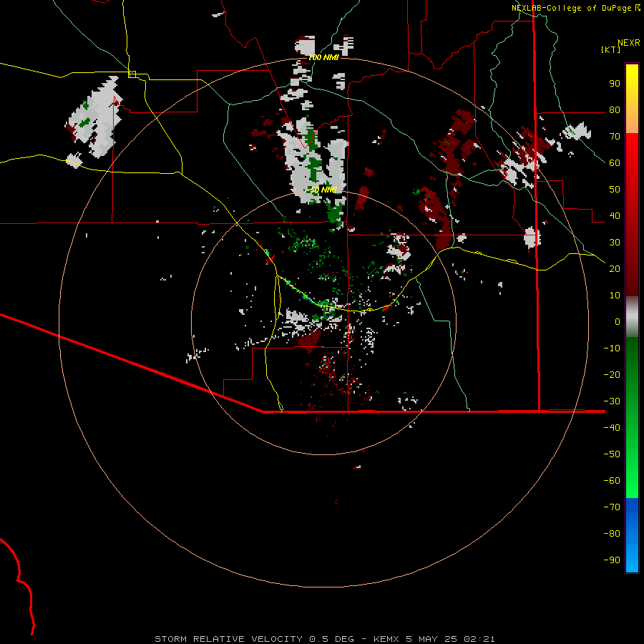Click the -70 value on velocity scale
This screenshot has height=644, width=644.
point(612,507)
